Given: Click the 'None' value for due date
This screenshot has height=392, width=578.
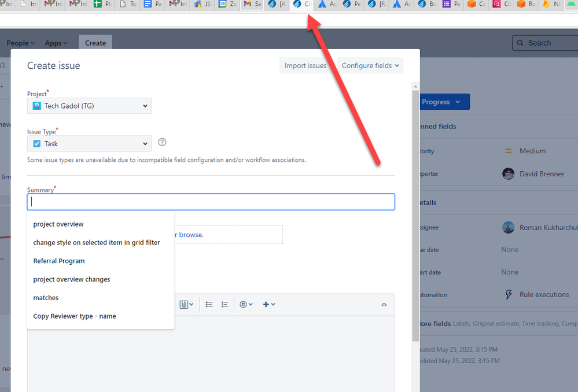Looking at the screenshot, I should (510, 250).
